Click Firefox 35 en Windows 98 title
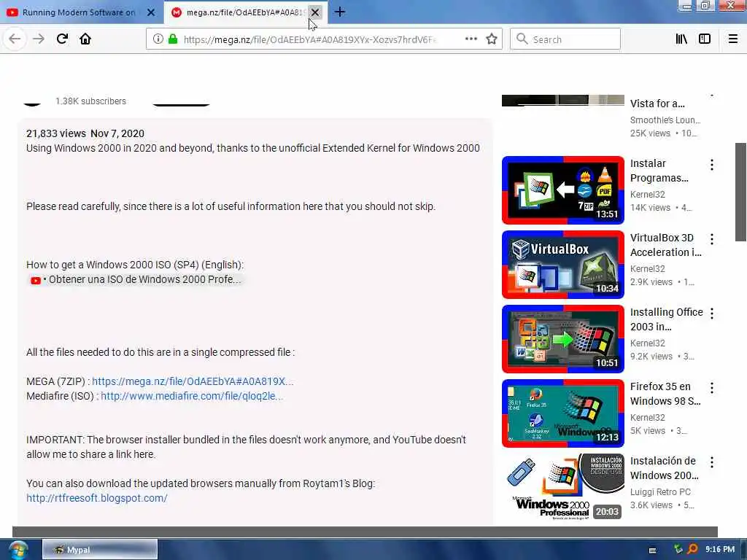This screenshot has width=747, height=560. click(665, 393)
